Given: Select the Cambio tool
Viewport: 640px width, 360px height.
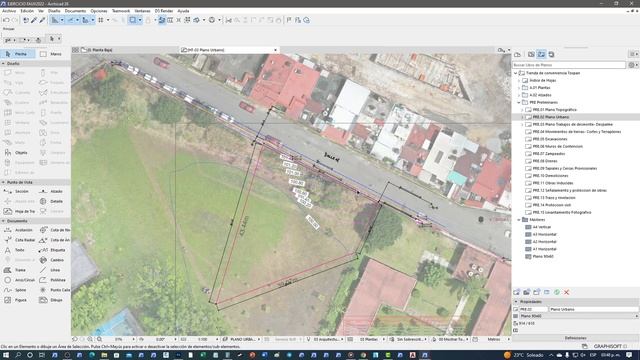Looking at the screenshot, I should [52, 260].
